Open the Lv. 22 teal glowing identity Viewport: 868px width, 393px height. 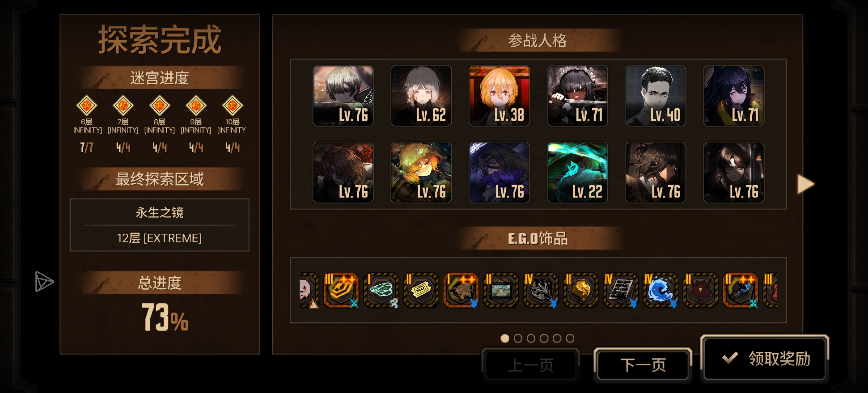click(577, 173)
